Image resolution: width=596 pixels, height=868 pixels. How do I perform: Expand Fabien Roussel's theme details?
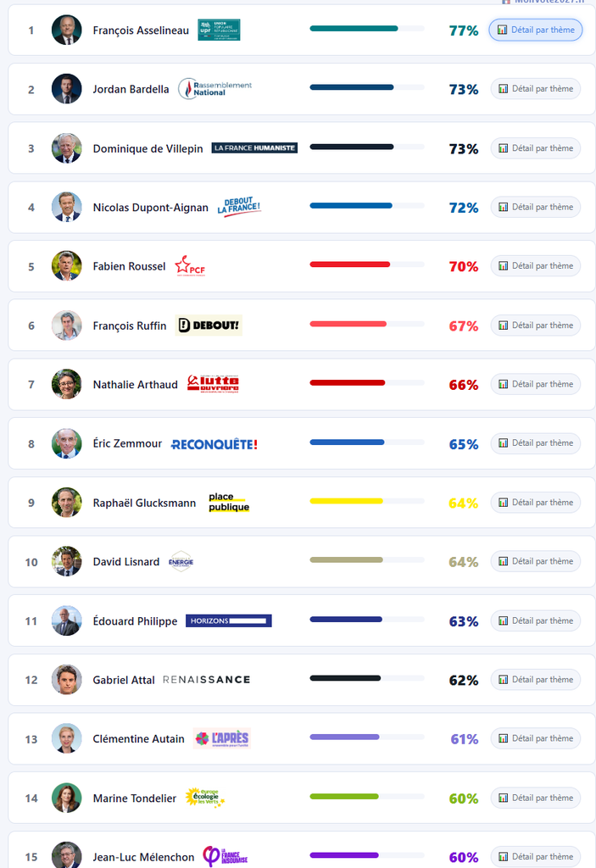coord(536,266)
